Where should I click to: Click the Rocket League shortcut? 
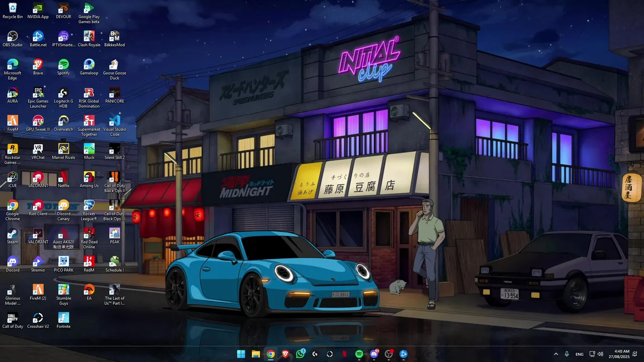(89, 210)
